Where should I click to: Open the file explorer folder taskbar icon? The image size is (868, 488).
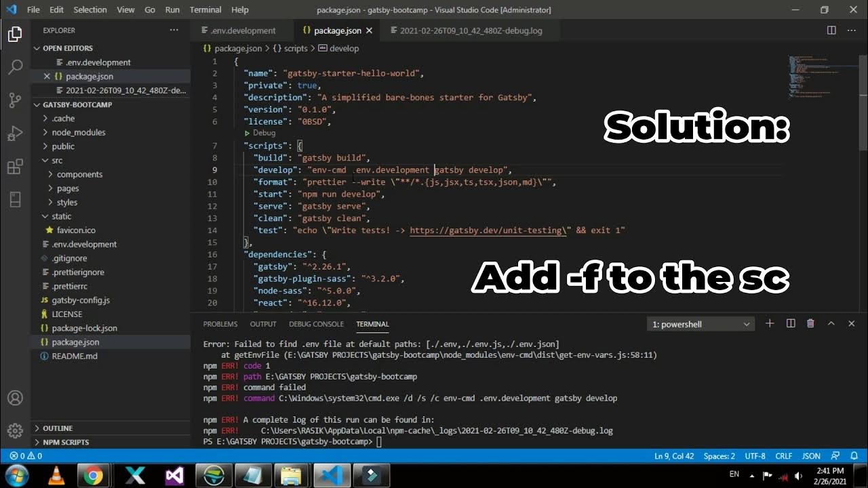coord(291,475)
